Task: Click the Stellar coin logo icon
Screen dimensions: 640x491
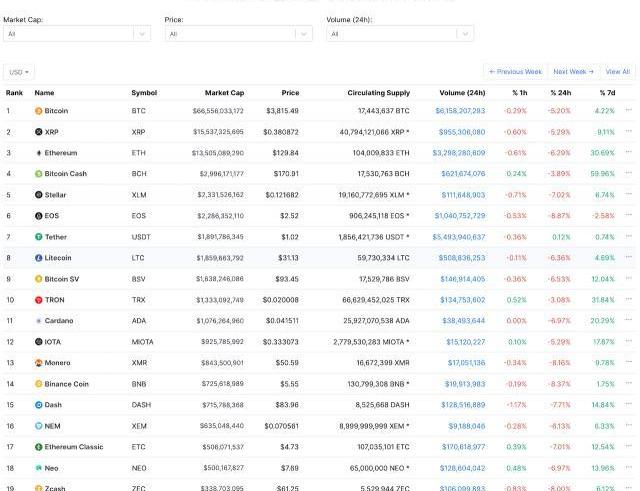Action: [x=38, y=195]
